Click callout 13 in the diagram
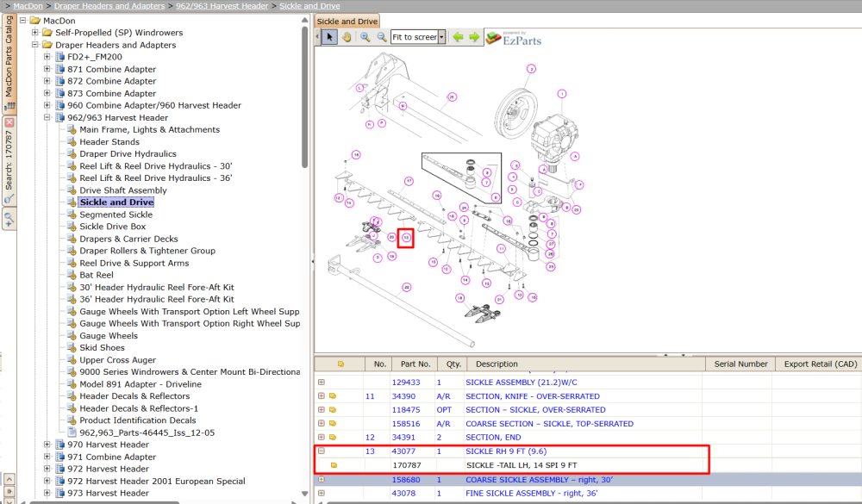Viewport: 862px width, 504px height. [x=406, y=238]
